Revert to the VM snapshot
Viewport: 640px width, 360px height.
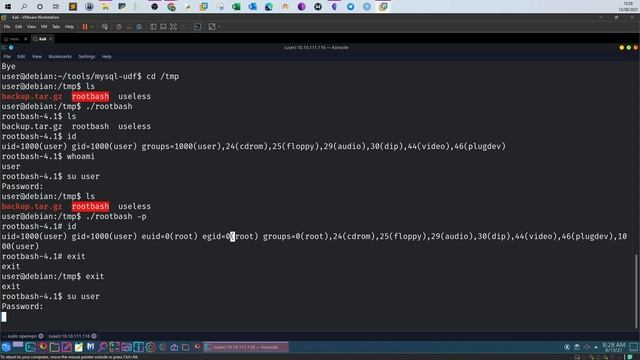click(x=129, y=27)
